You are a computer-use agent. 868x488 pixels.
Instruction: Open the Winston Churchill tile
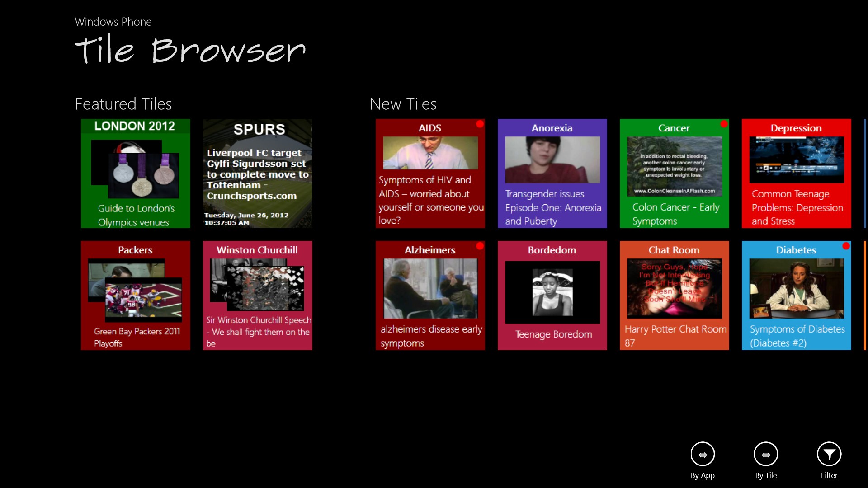pyautogui.click(x=258, y=295)
